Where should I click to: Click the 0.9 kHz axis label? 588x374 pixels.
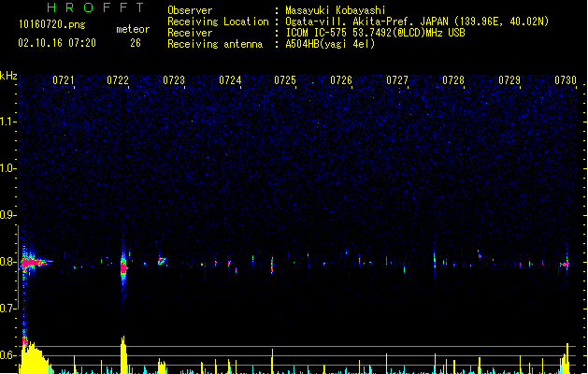pyautogui.click(x=7, y=215)
